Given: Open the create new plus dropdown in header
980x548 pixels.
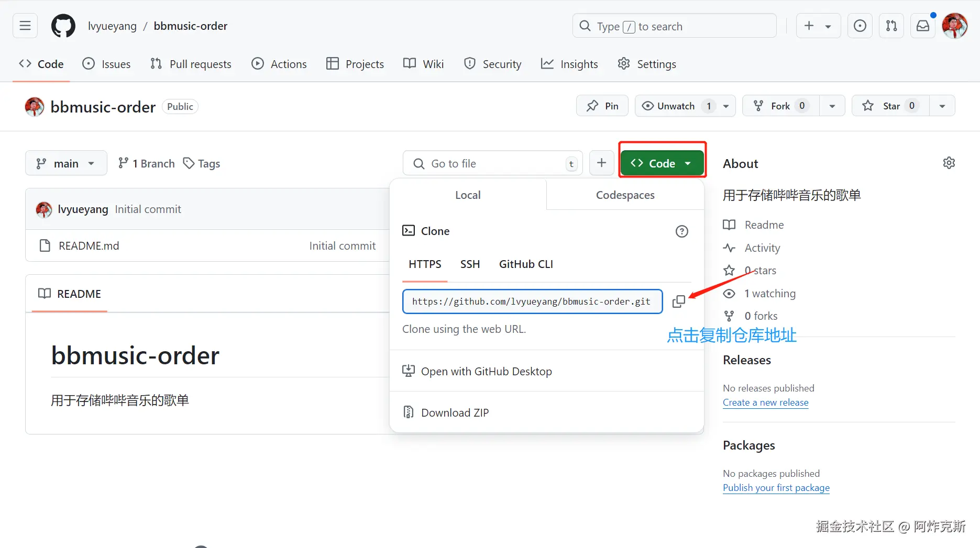Looking at the screenshot, I should (818, 26).
